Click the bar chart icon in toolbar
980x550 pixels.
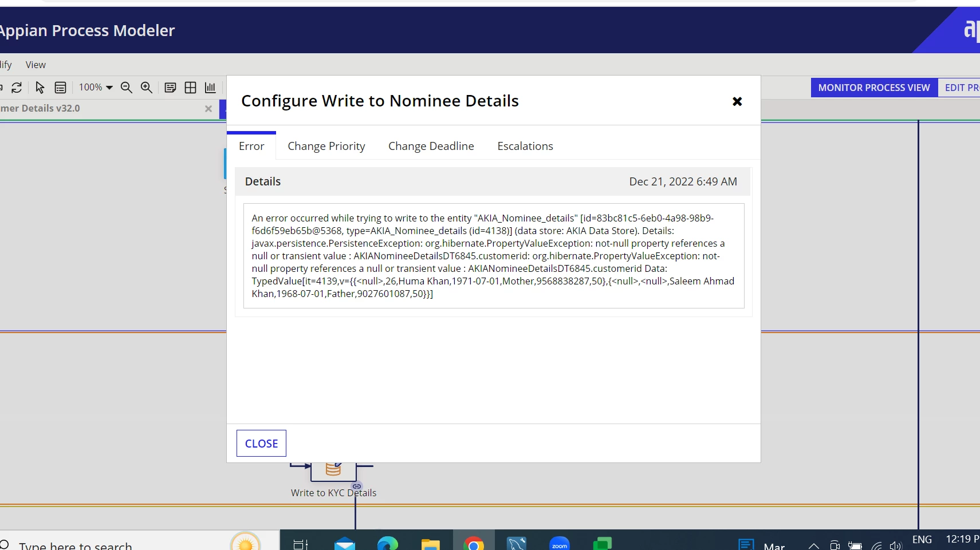210,88
